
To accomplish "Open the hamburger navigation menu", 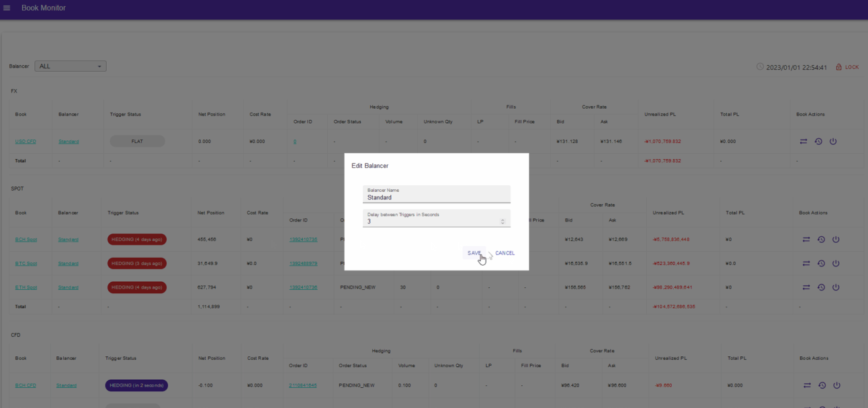I will click(x=7, y=8).
